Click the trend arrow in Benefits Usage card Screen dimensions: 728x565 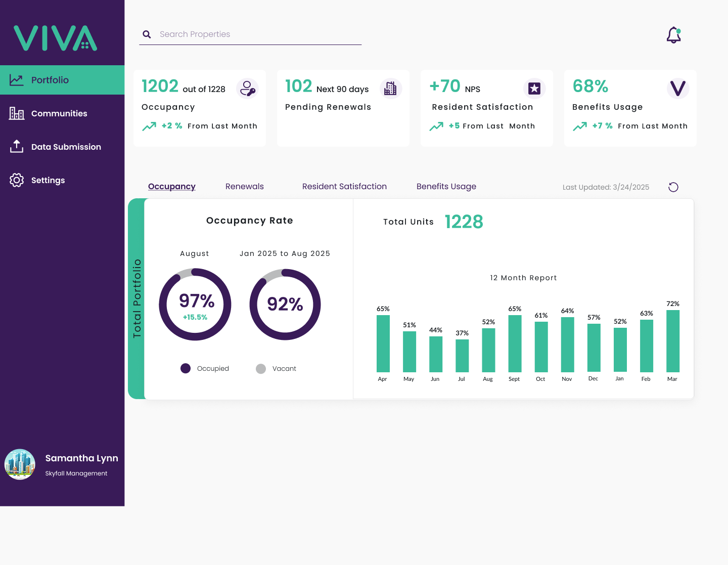coord(580,126)
